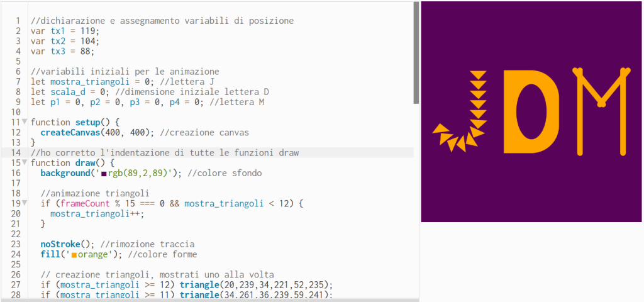Click the editor's vertical scrollbar thumb
This screenshot has height=302, width=644.
[x=416, y=50]
